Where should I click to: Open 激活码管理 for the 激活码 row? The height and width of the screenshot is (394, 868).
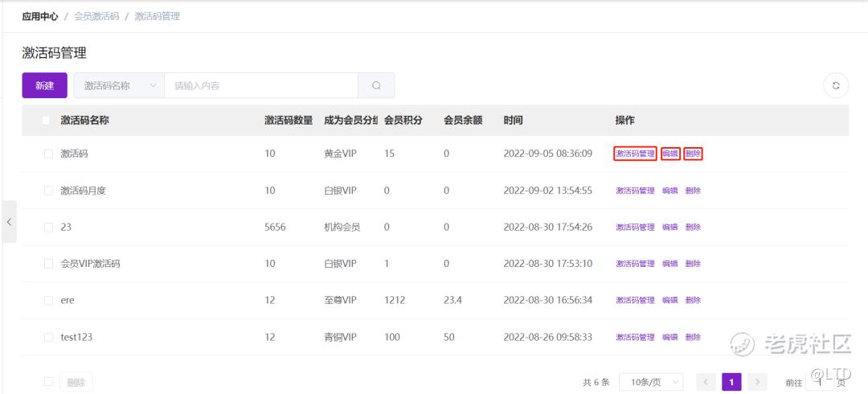635,154
